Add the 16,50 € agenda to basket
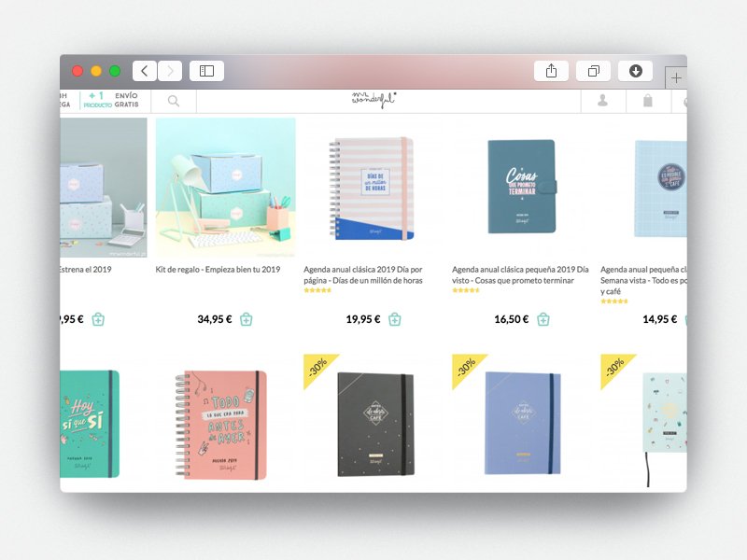 click(543, 319)
